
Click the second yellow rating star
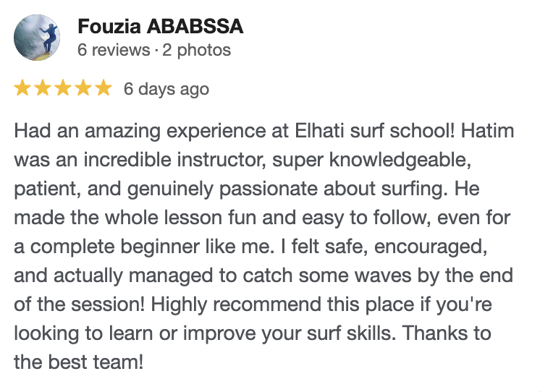pos(43,88)
